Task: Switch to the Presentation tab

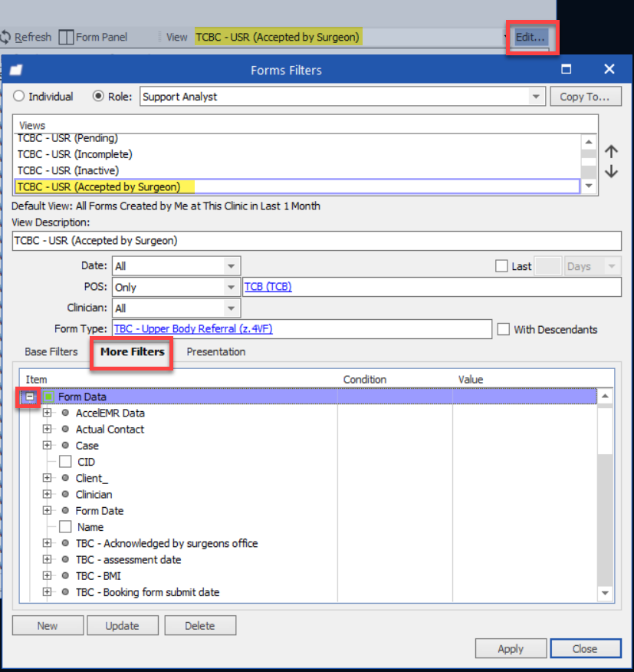Action: pos(216,352)
